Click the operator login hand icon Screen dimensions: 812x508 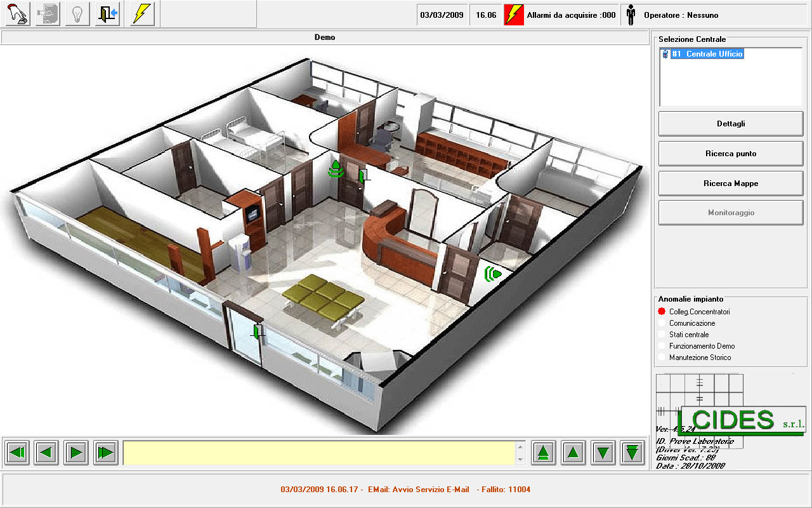click(x=18, y=14)
